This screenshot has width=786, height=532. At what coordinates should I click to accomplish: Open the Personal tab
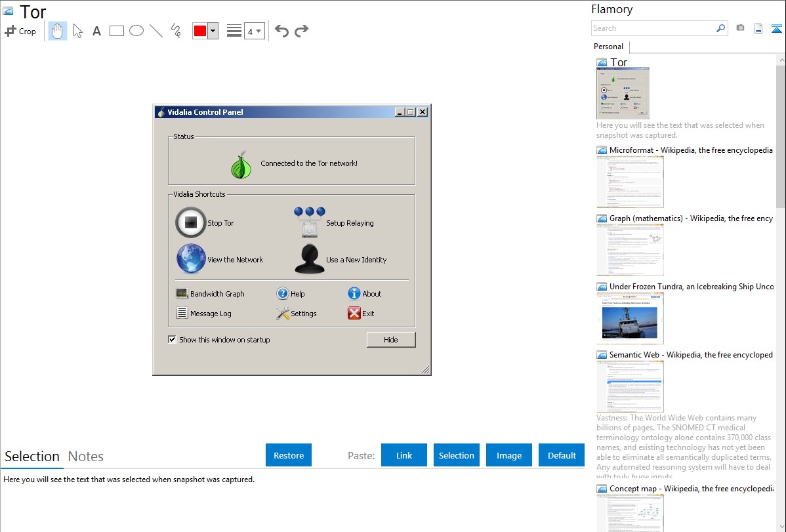click(x=609, y=47)
